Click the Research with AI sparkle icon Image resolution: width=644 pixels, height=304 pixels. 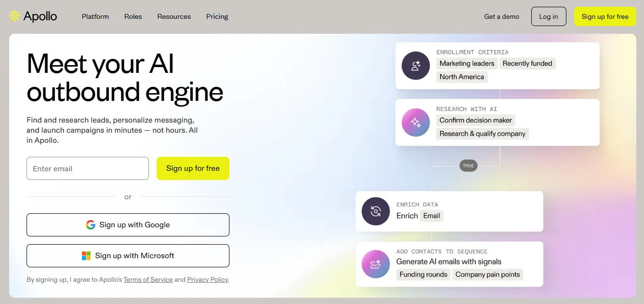[x=416, y=123]
